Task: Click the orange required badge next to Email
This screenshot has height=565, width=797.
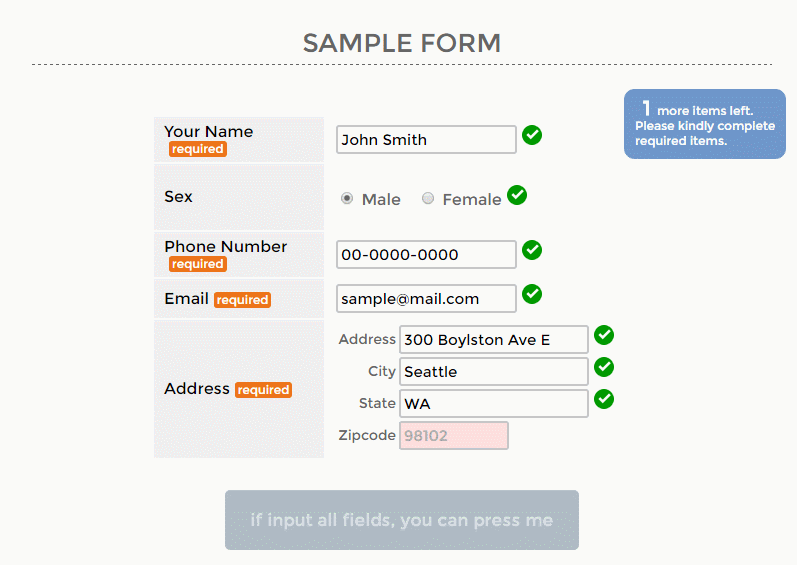Action: pos(242,300)
